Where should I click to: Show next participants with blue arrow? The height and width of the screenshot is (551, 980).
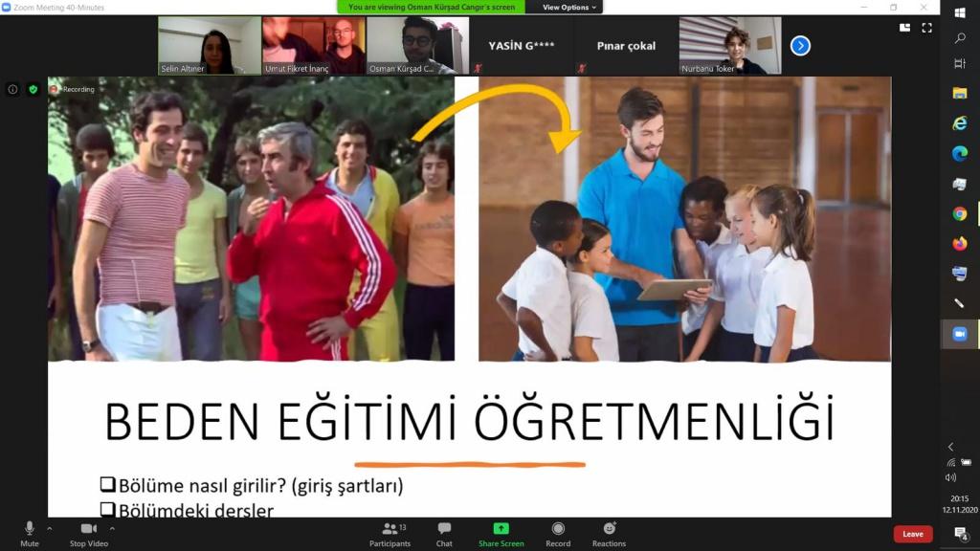(x=800, y=46)
